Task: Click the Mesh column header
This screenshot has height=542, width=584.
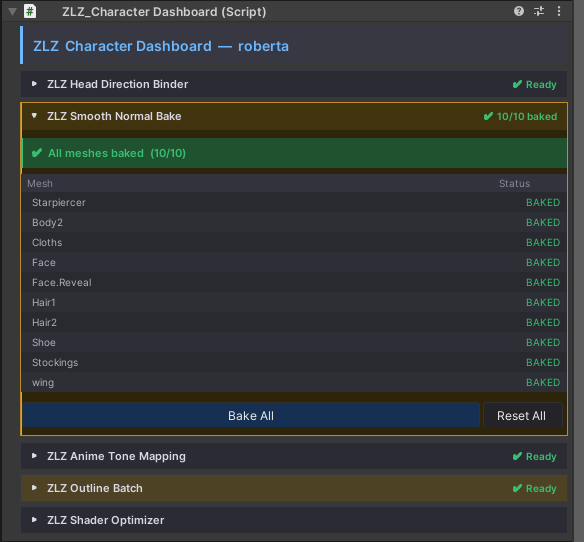Action: pyautogui.click(x=40, y=184)
